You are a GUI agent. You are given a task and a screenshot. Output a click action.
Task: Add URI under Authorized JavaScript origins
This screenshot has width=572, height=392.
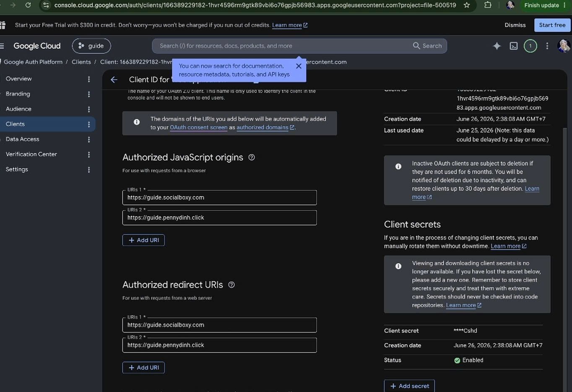click(143, 240)
